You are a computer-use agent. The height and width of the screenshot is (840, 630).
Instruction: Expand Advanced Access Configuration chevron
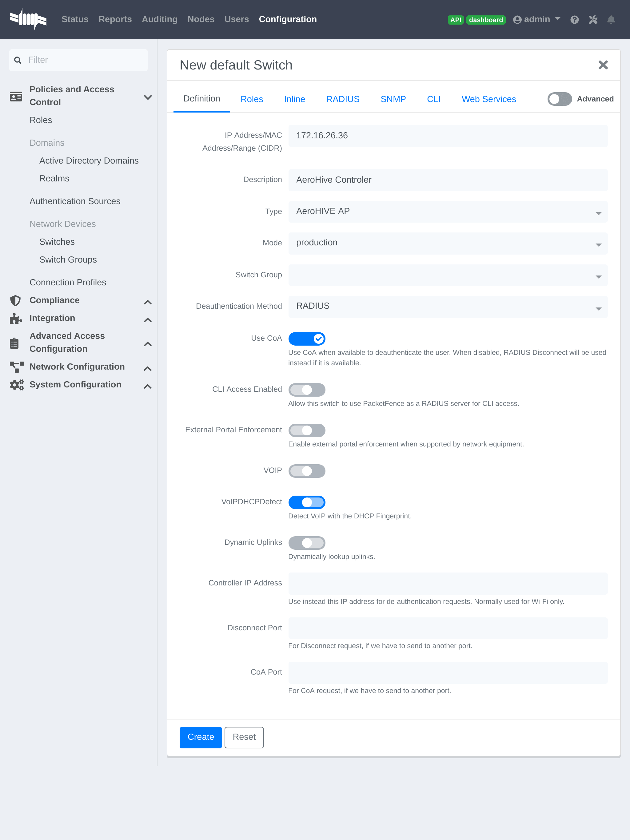pyautogui.click(x=148, y=344)
